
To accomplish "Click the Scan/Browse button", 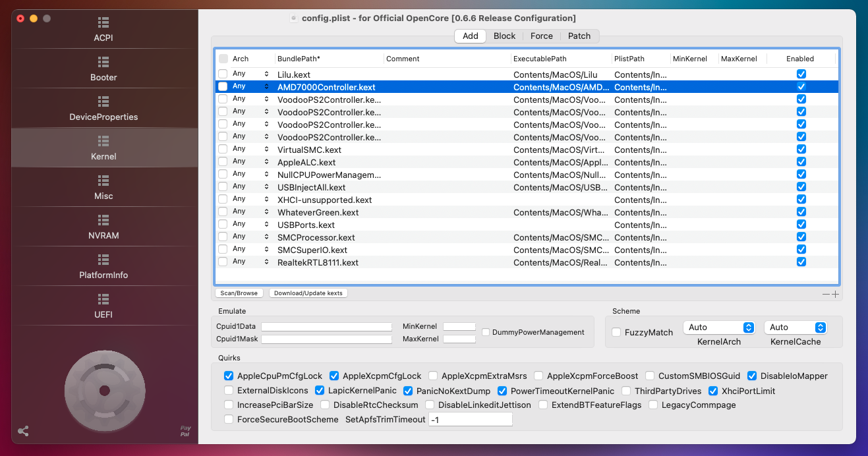I will coord(239,293).
